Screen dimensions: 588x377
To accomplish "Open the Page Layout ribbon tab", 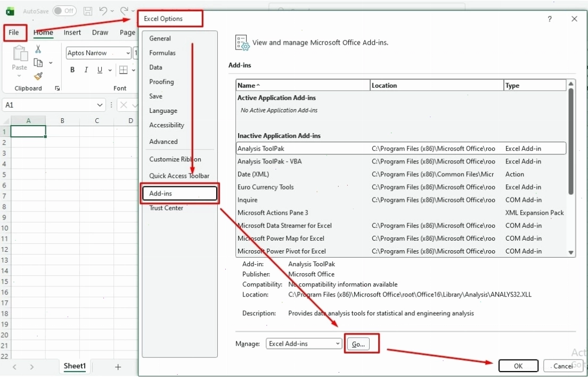I will point(127,32).
